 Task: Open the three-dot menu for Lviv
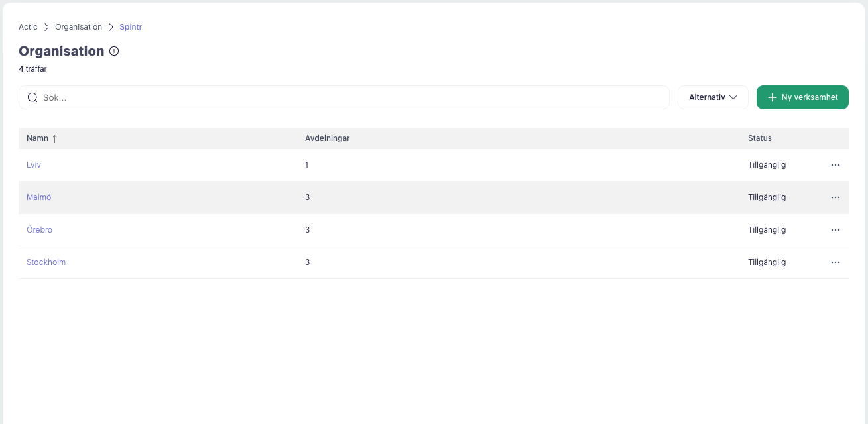click(x=835, y=165)
